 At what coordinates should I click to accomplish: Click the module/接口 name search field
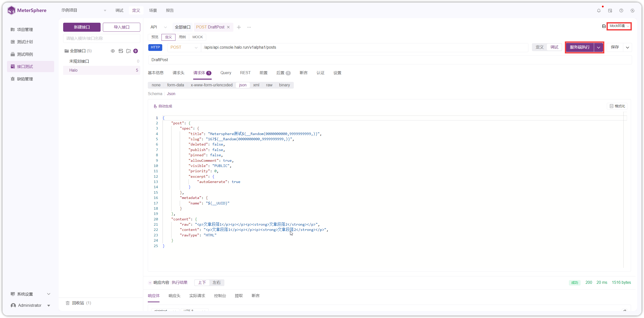point(102,38)
